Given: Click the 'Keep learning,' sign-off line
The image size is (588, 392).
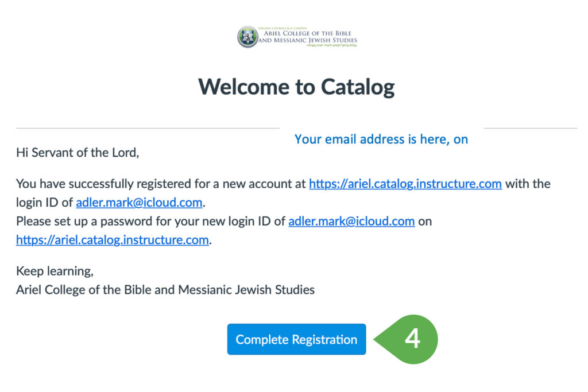Looking at the screenshot, I should click(55, 271).
